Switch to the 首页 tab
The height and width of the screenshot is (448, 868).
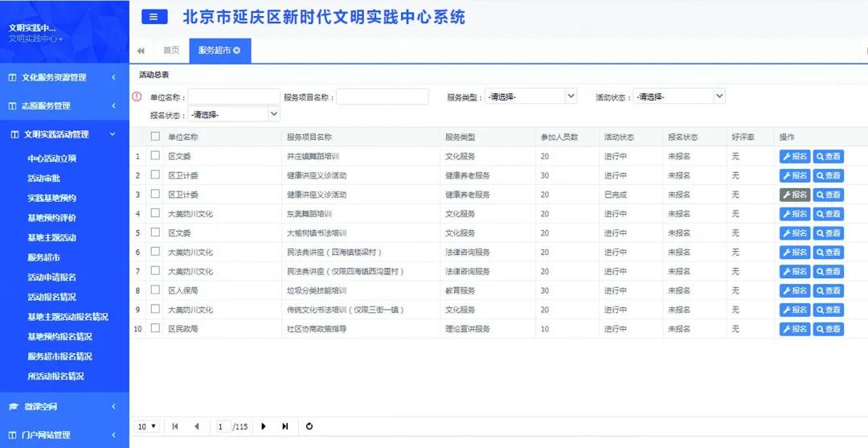click(x=171, y=51)
